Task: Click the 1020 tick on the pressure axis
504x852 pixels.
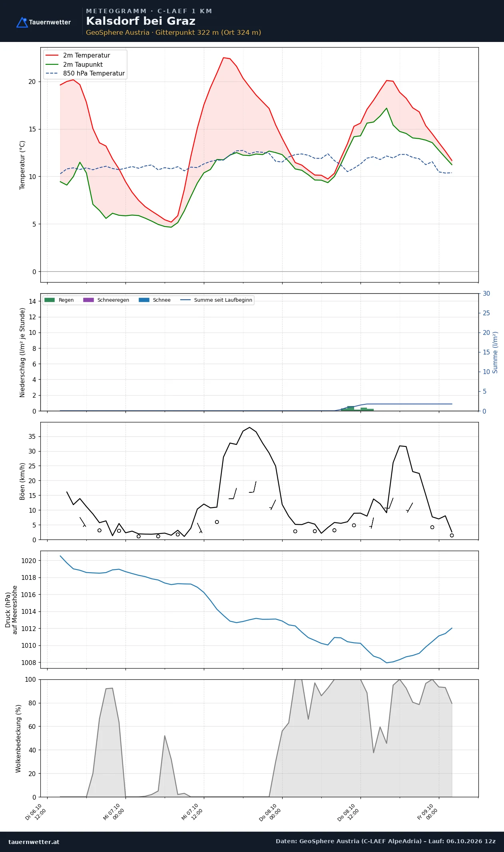Action: pos(28,561)
